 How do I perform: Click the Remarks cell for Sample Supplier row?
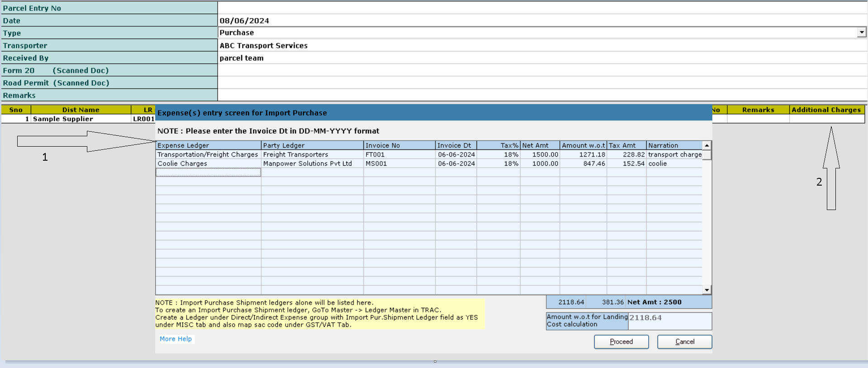758,119
